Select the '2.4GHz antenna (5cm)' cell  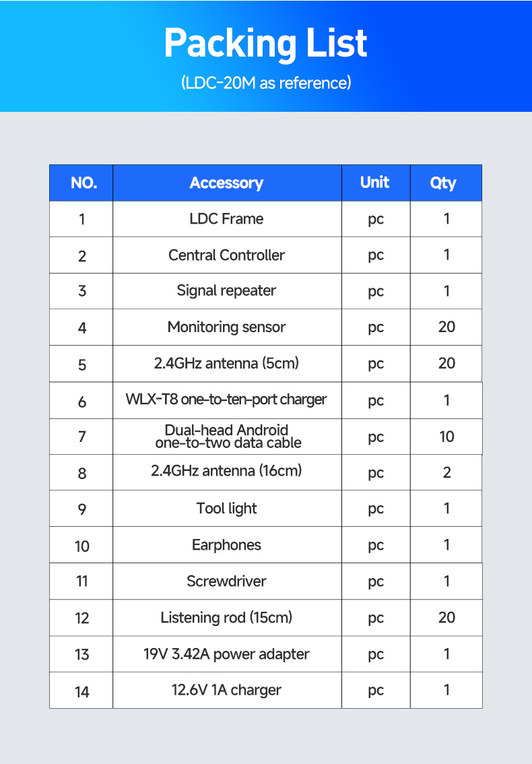[226, 364]
